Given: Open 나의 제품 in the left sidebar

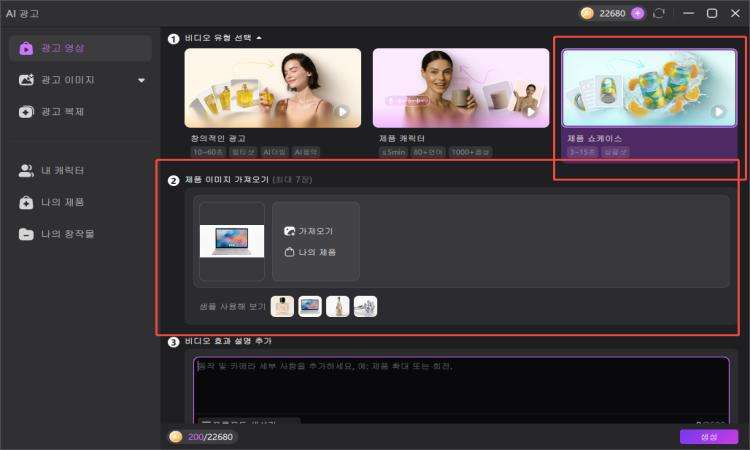Looking at the screenshot, I should click(x=80, y=202).
